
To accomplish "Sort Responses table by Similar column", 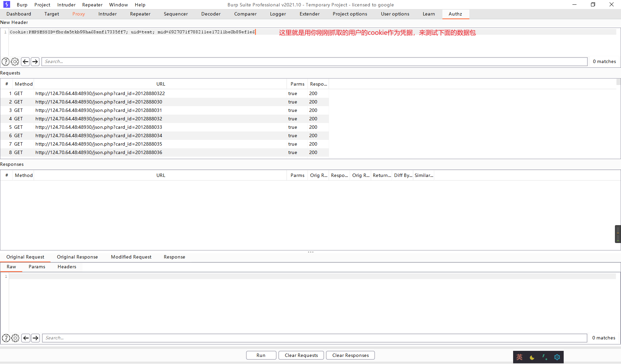I will pos(424,176).
